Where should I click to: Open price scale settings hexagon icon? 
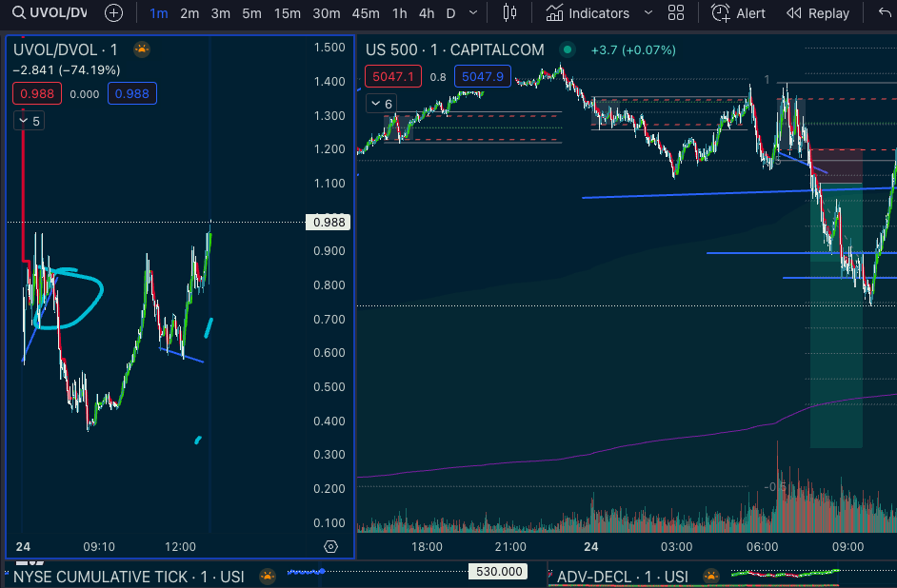[330, 546]
